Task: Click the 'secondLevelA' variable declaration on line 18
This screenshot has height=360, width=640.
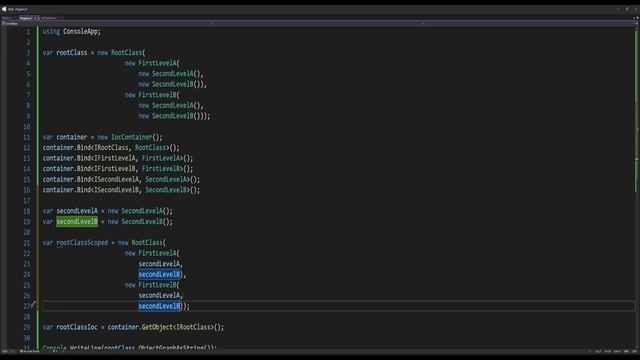Action: click(x=77, y=211)
